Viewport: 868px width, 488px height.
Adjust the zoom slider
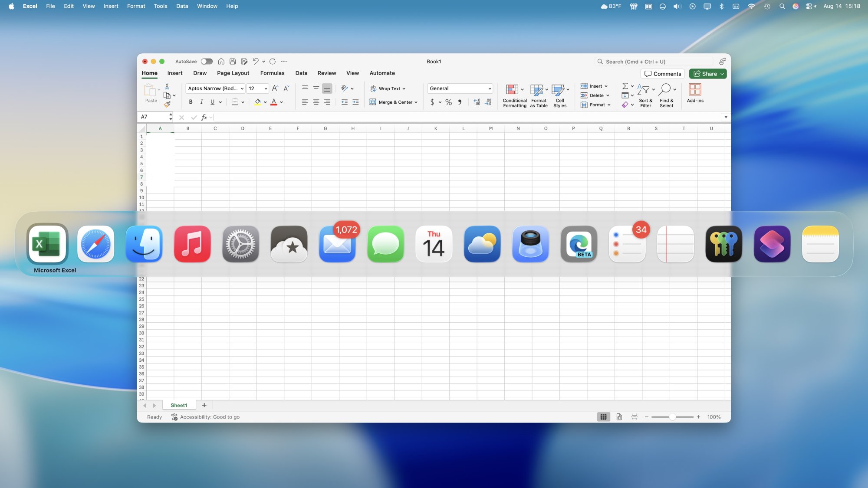pyautogui.click(x=673, y=417)
